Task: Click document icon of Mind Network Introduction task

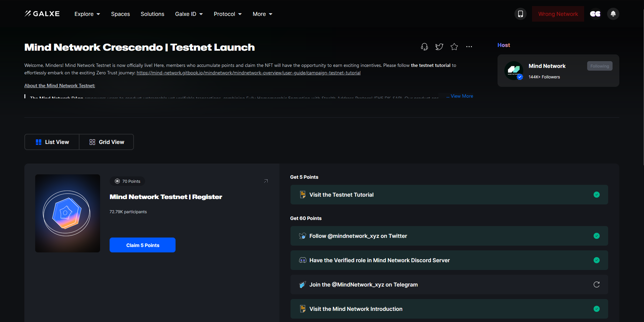Action: 303,309
